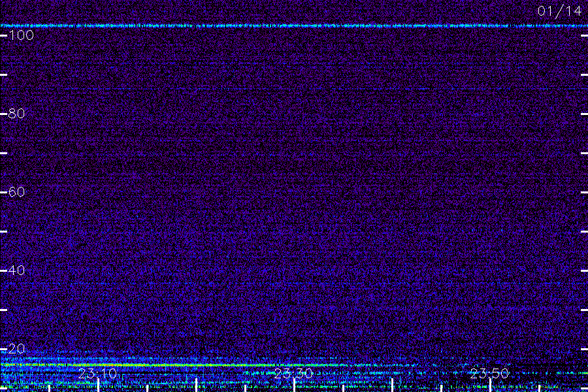Click the 23:30 time label

(293, 374)
